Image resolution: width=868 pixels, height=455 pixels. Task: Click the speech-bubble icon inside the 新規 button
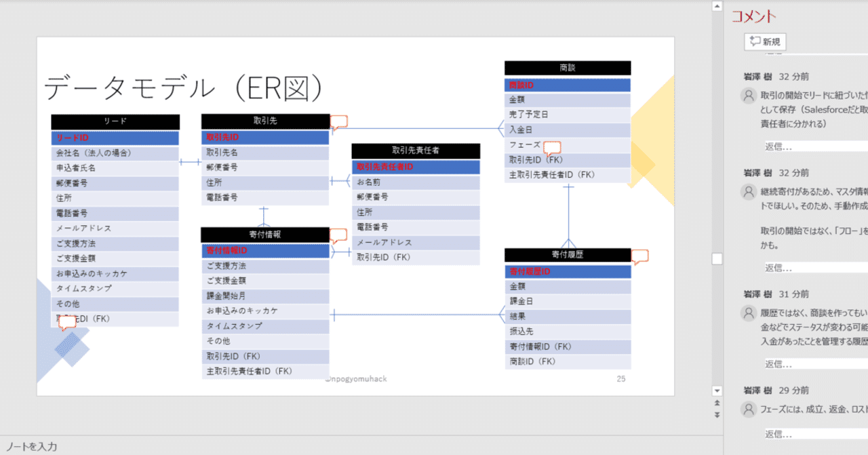[x=754, y=41]
